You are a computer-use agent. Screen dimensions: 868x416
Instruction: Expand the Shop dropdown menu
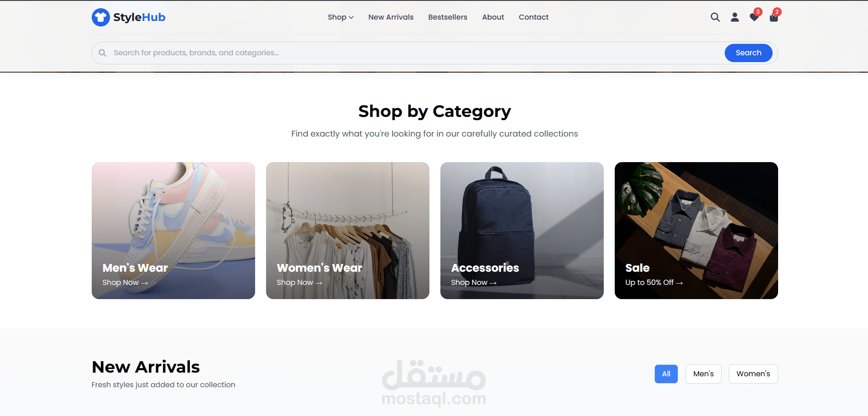click(340, 17)
